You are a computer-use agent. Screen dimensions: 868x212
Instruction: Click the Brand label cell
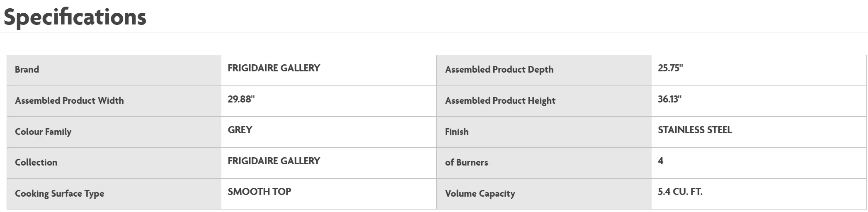pyautogui.click(x=27, y=70)
